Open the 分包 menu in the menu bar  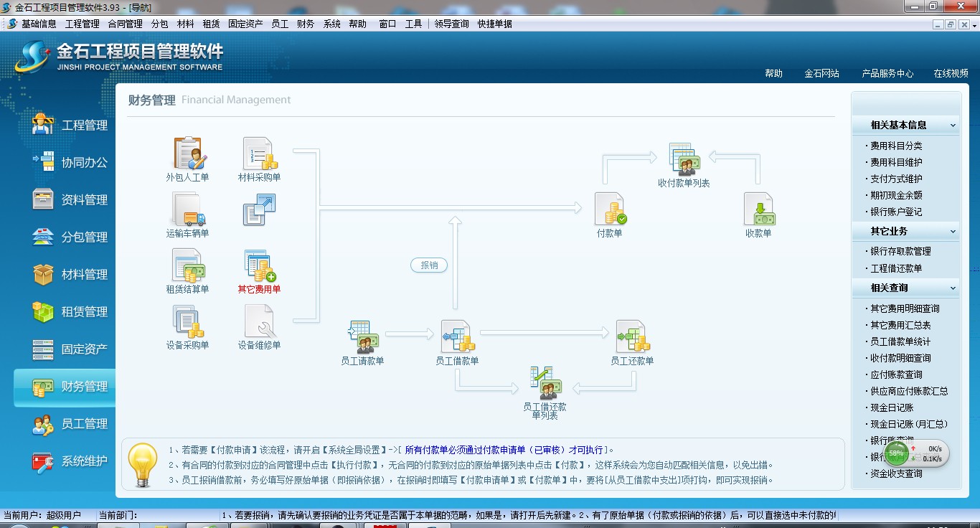point(160,24)
